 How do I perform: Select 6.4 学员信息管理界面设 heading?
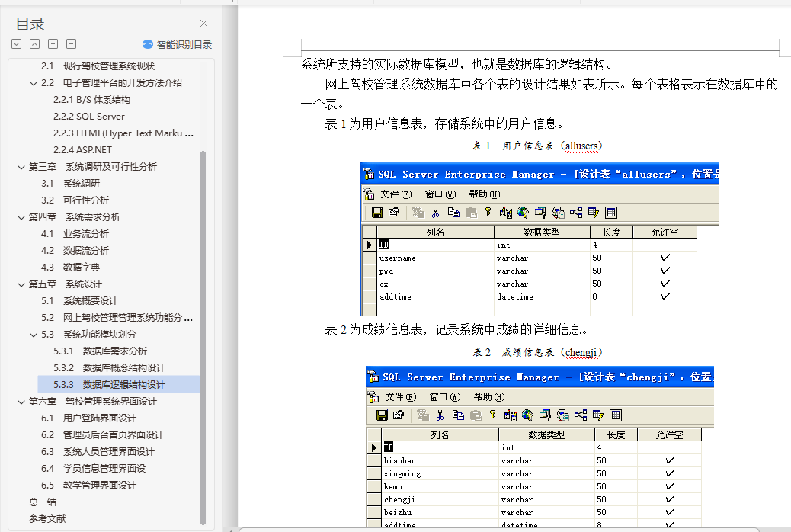[93, 468]
